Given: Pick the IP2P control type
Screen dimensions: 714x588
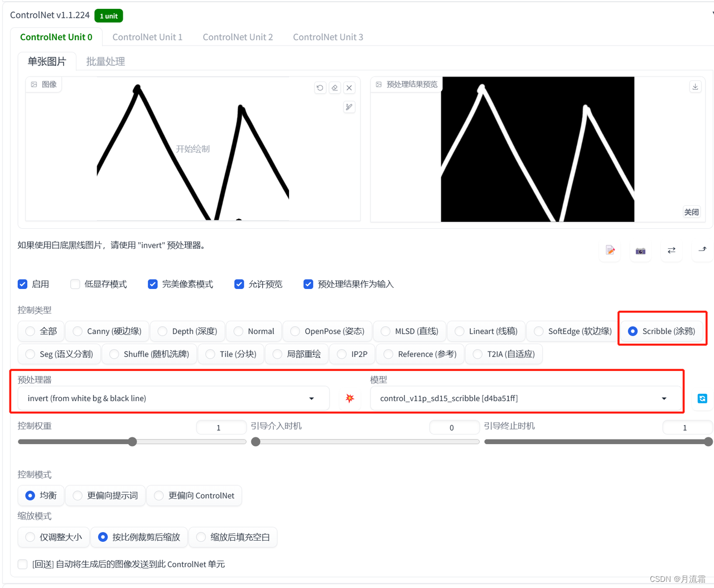Looking at the screenshot, I should (x=352, y=354).
